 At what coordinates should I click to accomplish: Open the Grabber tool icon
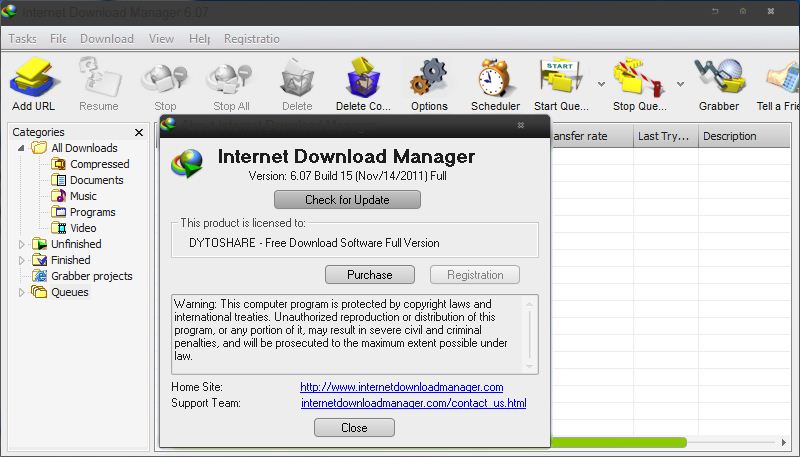(719, 77)
